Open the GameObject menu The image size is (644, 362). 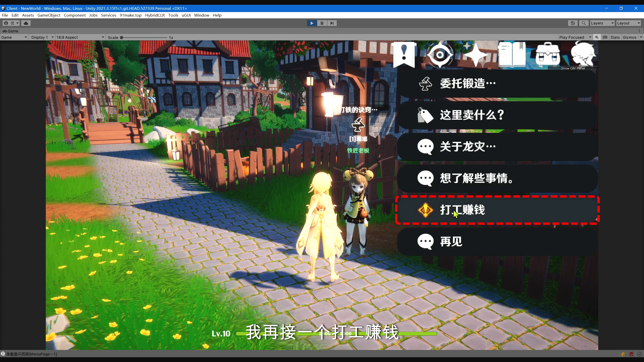point(49,15)
